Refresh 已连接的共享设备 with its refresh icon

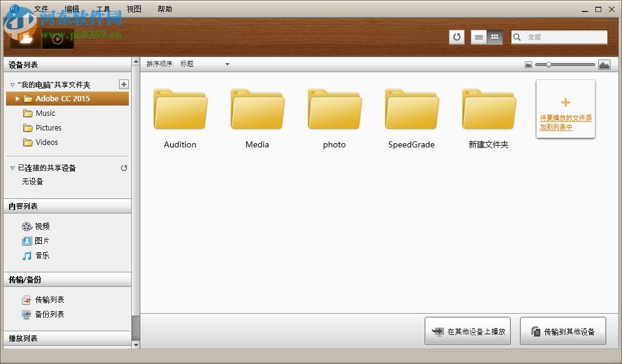point(124,167)
